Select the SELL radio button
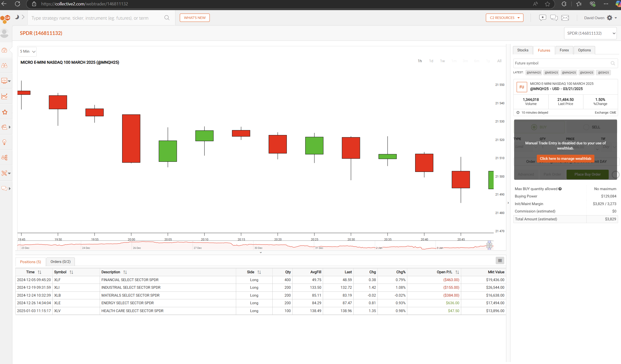Screen dimensions: 621x364 tap(586, 127)
